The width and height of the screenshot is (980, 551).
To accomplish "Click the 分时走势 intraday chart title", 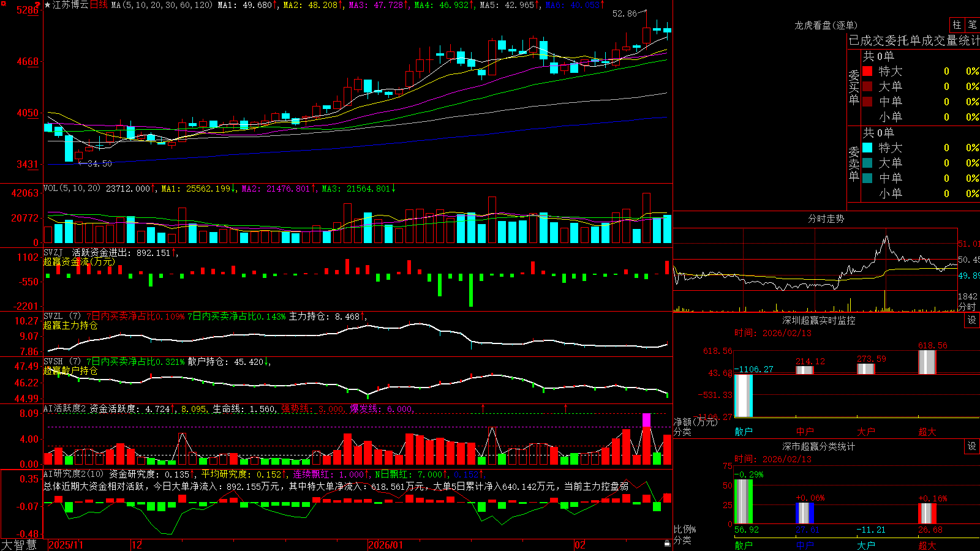I will (x=826, y=219).
